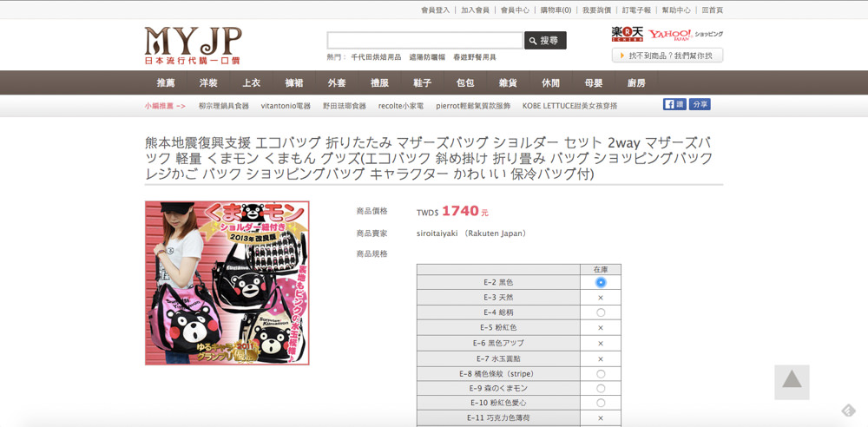
Task: Click hot keyword 遮陽防曬帽
Action: pyautogui.click(x=427, y=57)
